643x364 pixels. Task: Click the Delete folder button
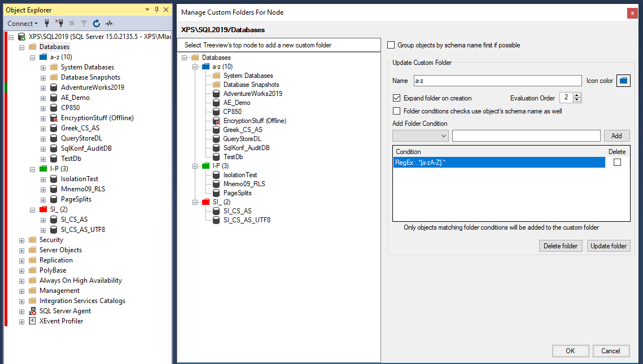[x=561, y=246]
